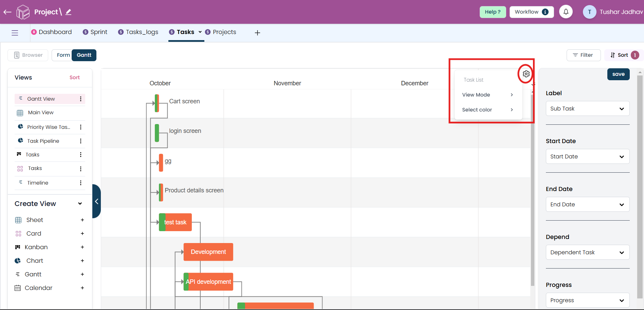Switch to Form mode
The height and width of the screenshot is (310, 644).
[x=63, y=55]
